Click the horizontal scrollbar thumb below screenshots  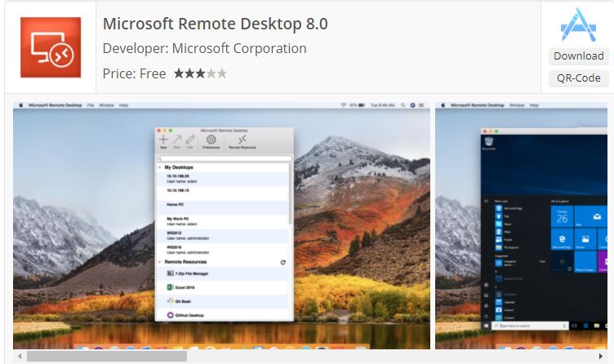(x=106, y=357)
